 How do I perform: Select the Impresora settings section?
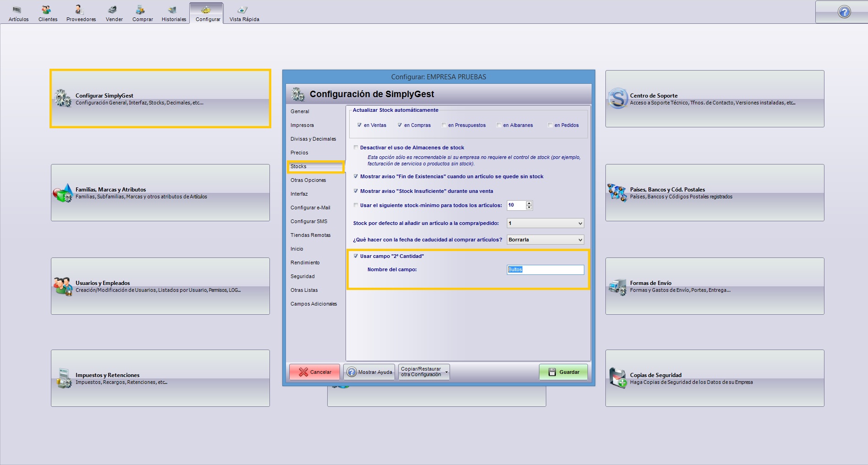tap(302, 125)
